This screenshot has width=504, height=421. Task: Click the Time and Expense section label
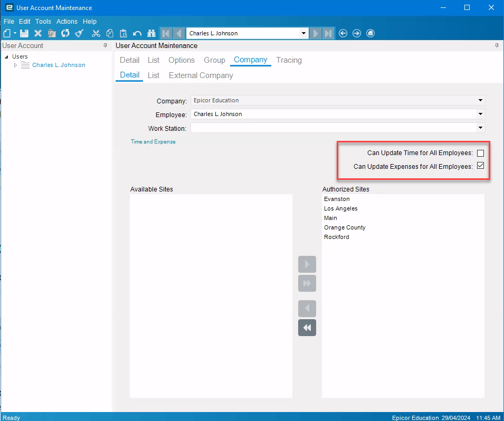[153, 142]
